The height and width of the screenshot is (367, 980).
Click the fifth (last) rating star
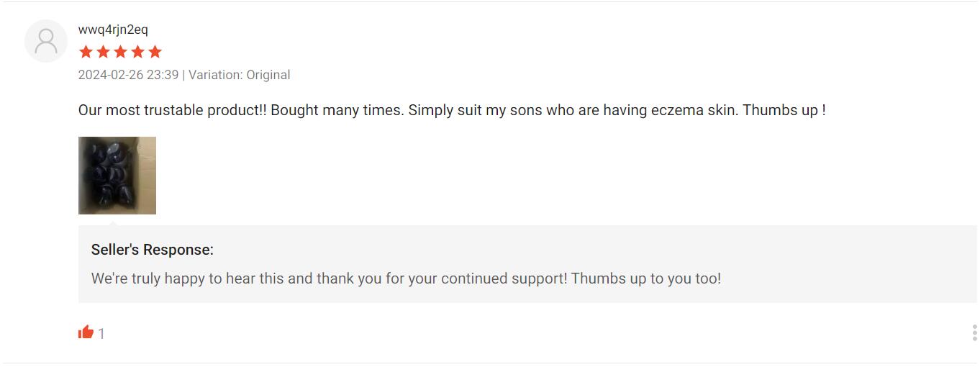155,52
